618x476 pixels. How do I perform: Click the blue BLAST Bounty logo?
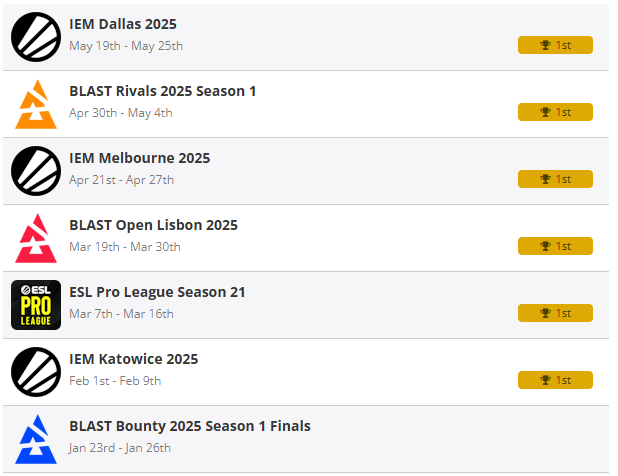(36, 439)
